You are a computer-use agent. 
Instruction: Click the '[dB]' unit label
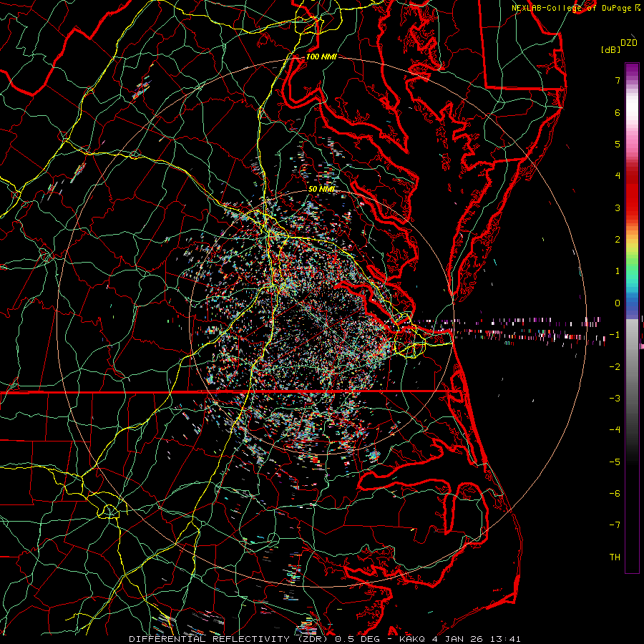611,49
